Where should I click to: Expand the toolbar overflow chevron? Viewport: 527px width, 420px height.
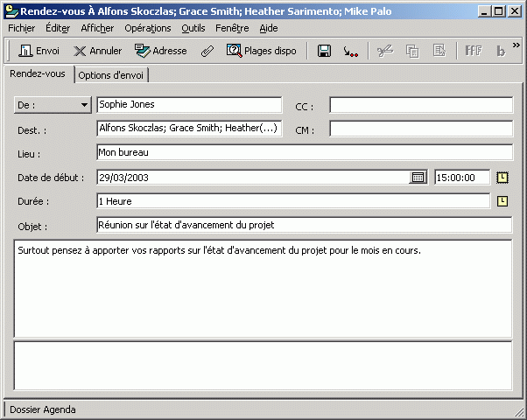click(516, 45)
